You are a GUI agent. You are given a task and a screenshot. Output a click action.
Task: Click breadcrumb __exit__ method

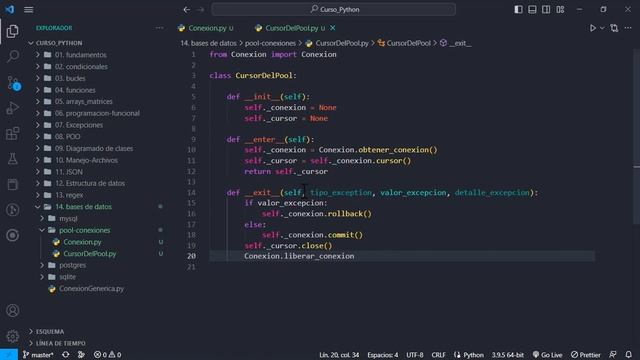[x=456, y=43]
